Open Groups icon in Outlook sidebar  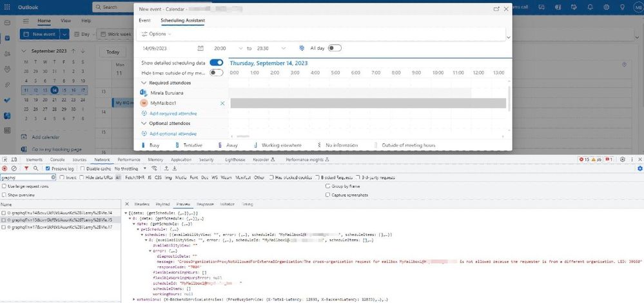coord(7,69)
